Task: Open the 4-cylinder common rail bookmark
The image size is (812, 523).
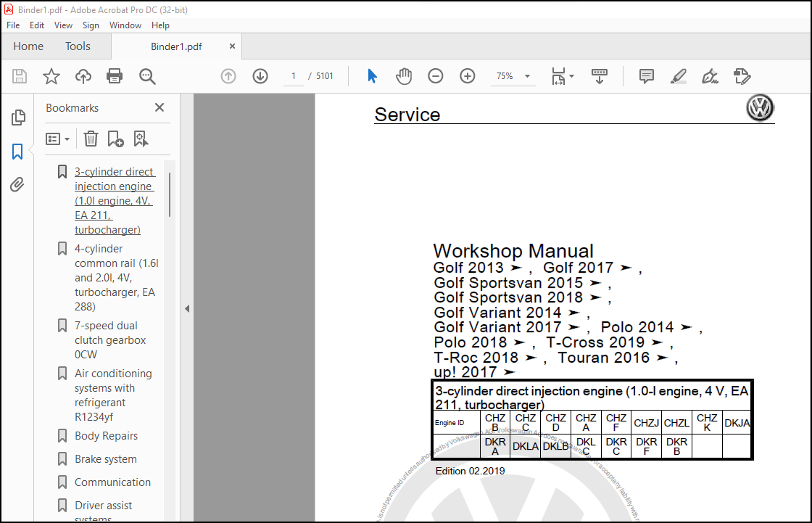Action: coord(117,278)
